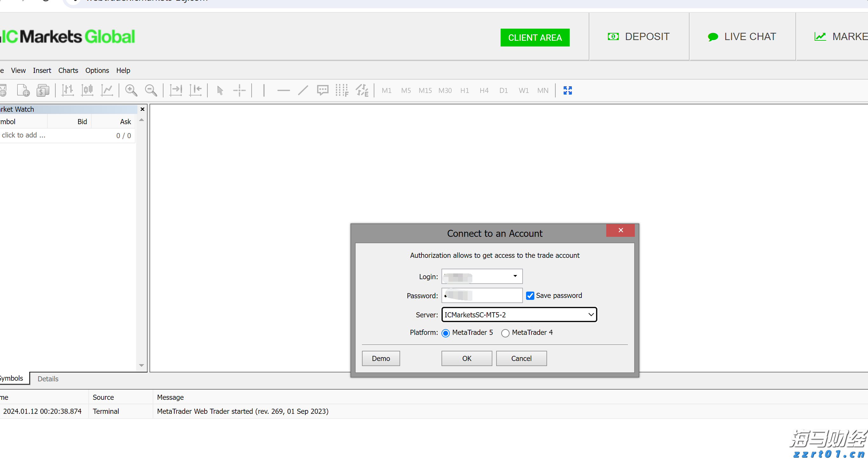This screenshot has height=459, width=868.
Task: Toggle fullscreen mode icon in toolbar
Action: point(567,90)
